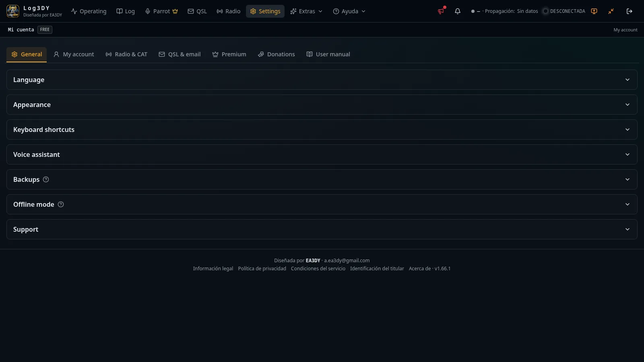
Task: Open the Condiciones del servicio link
Action: (318, 269)
